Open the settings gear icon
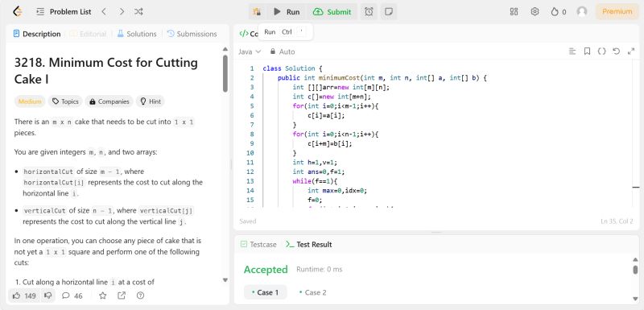 coord(535,11)
